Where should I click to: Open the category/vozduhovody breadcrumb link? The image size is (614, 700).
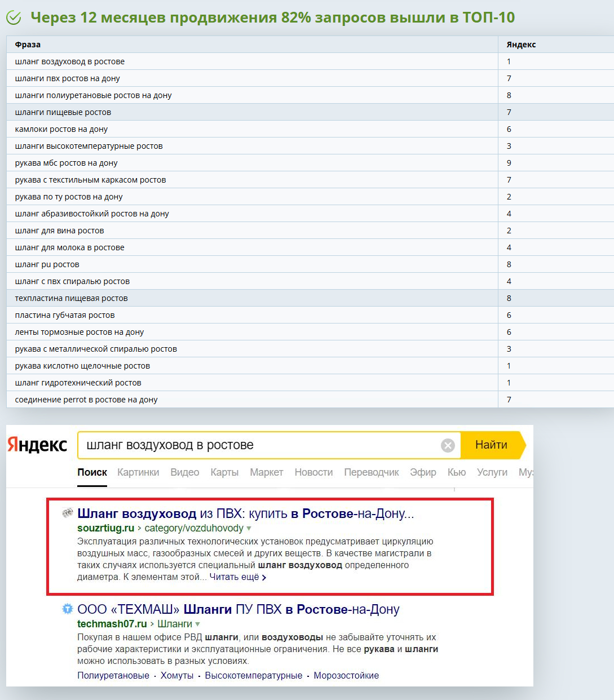point(194,528)
